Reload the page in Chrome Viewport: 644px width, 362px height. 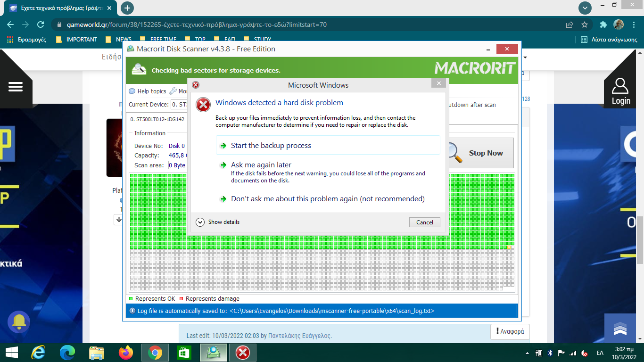[x=41, y=25]
